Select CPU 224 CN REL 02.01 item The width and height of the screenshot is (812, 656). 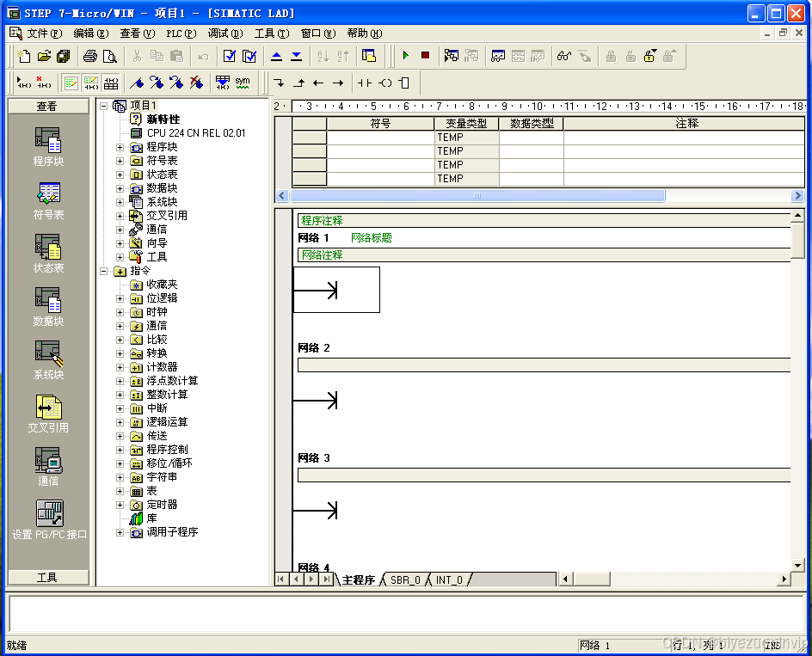pos(196,133)
